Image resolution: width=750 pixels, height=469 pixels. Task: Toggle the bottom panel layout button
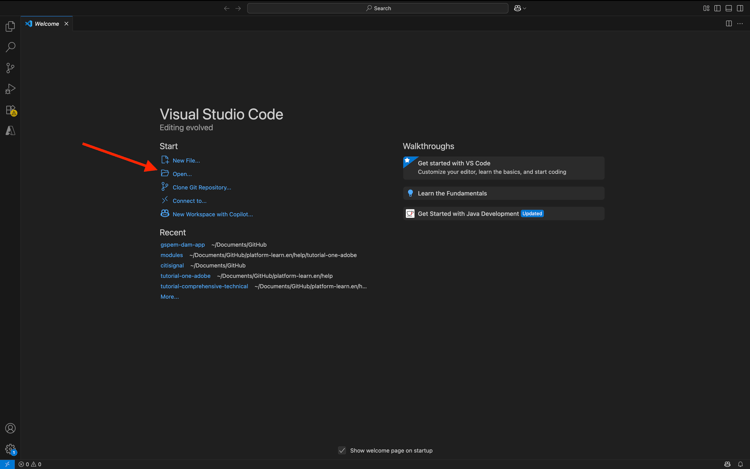pos(728,8)
